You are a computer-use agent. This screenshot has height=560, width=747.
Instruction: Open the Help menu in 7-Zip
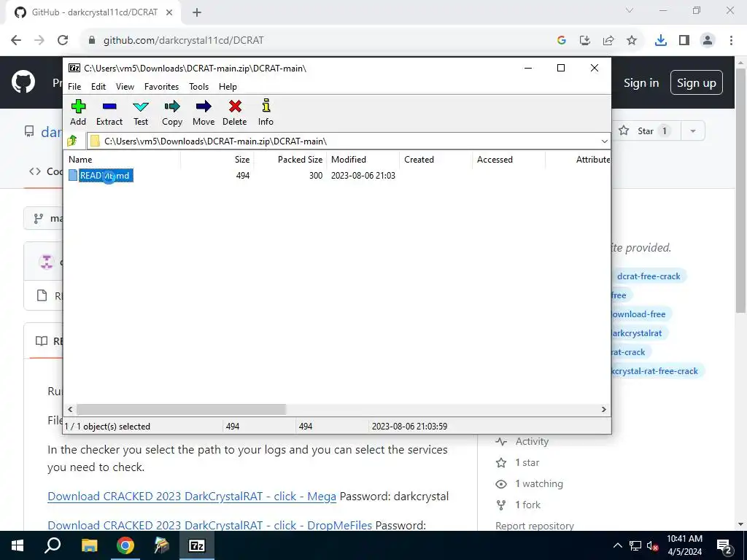[228, 87]
